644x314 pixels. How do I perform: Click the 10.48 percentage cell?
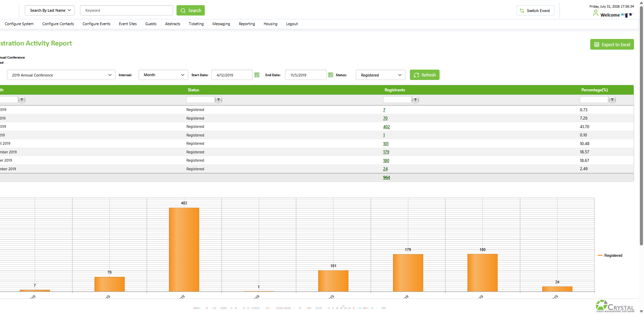[x=584, y=144]
